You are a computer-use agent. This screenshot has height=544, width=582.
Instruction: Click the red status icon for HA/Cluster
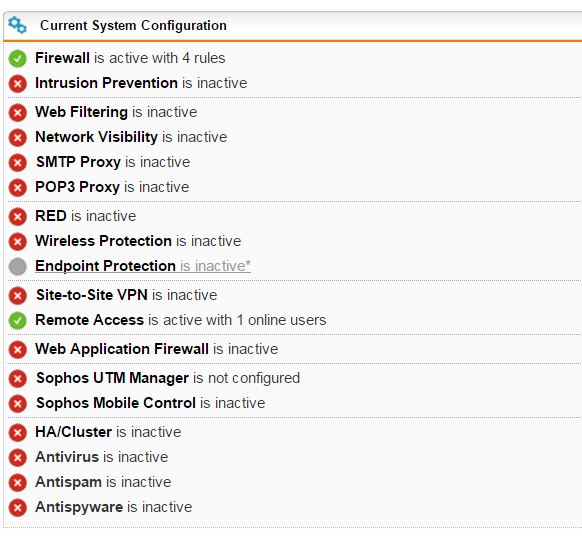[x=17, y=433]
